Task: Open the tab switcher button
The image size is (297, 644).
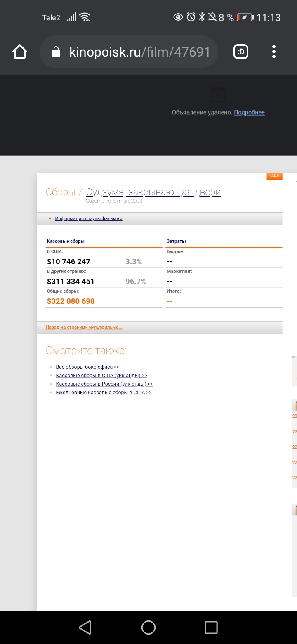Action: pos(241,52)
